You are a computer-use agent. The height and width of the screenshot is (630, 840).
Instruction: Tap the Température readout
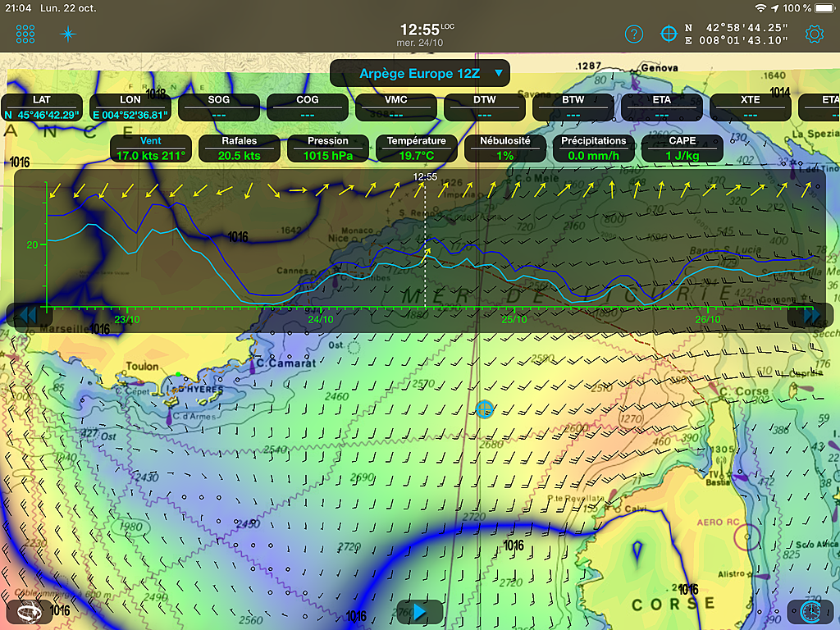click(416, 148)
